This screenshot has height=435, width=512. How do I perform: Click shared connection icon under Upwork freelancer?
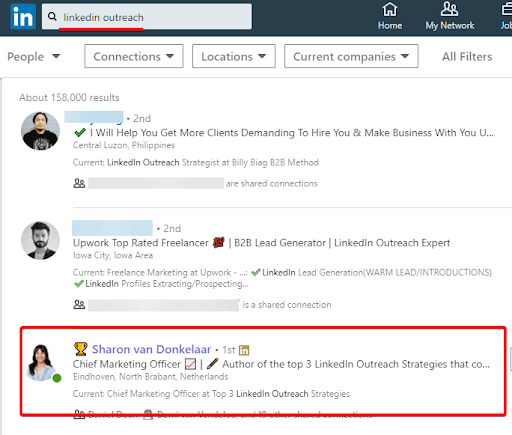[x=79, y=305]
